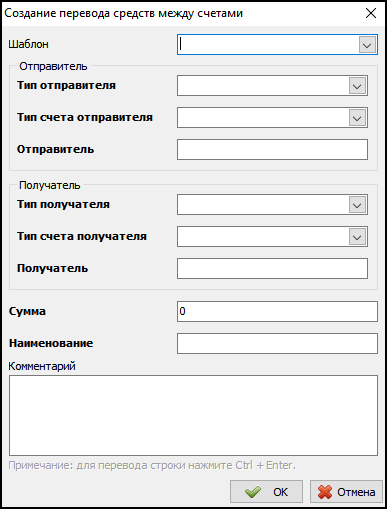Expand the Тип счета получателя dropdown
The height and width of the screenshot is (509, 387).
pyautogui.click(x=357, y=237)
